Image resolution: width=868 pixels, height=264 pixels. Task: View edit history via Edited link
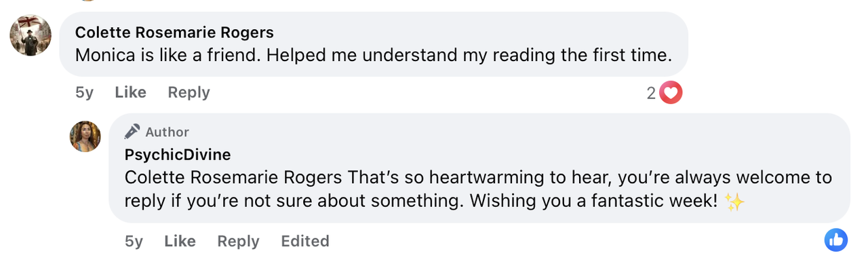(x=305, y=241)
